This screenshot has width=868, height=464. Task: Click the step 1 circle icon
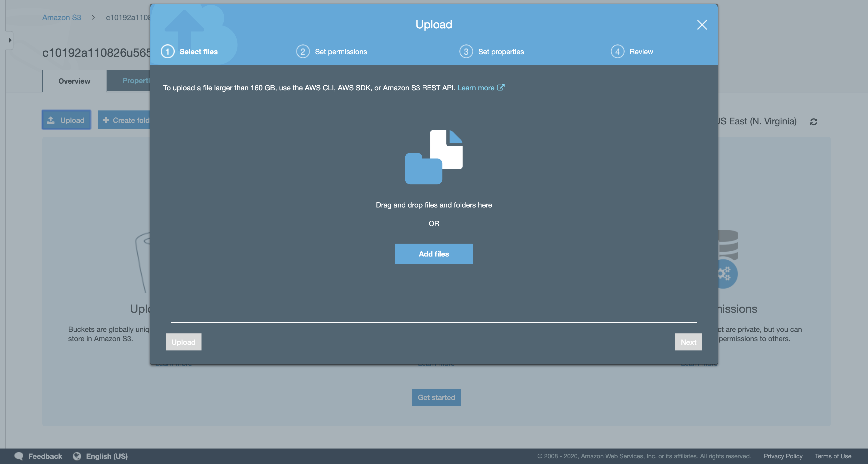pyautogui.click(x=167, y=52)
